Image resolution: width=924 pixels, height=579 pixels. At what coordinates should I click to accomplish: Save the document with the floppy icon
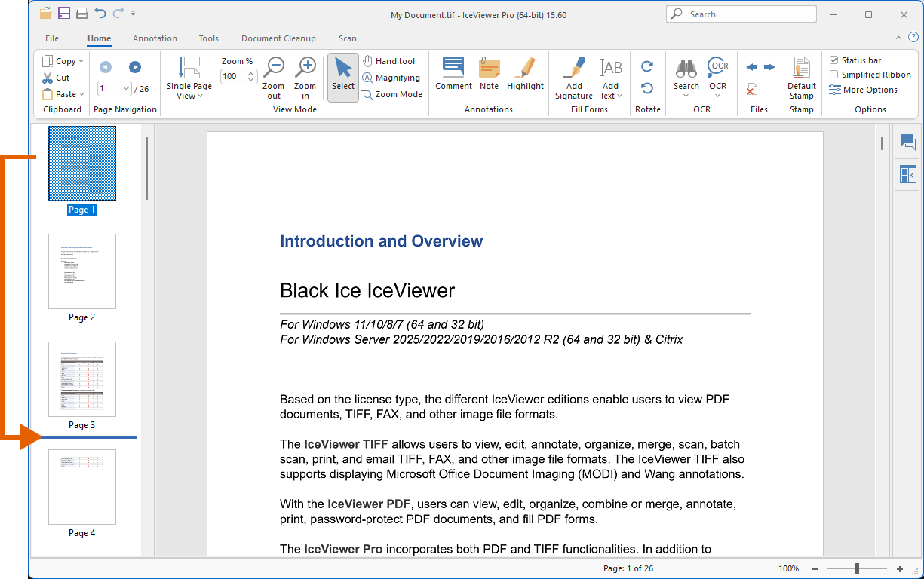(64, 13)
